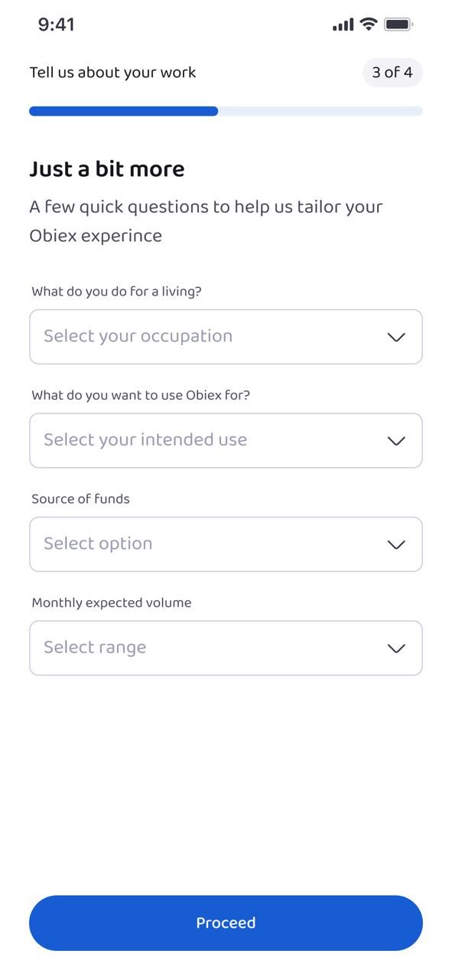
Task: Open the 'Select your intended use' dropdown
Action: point(226,440)
